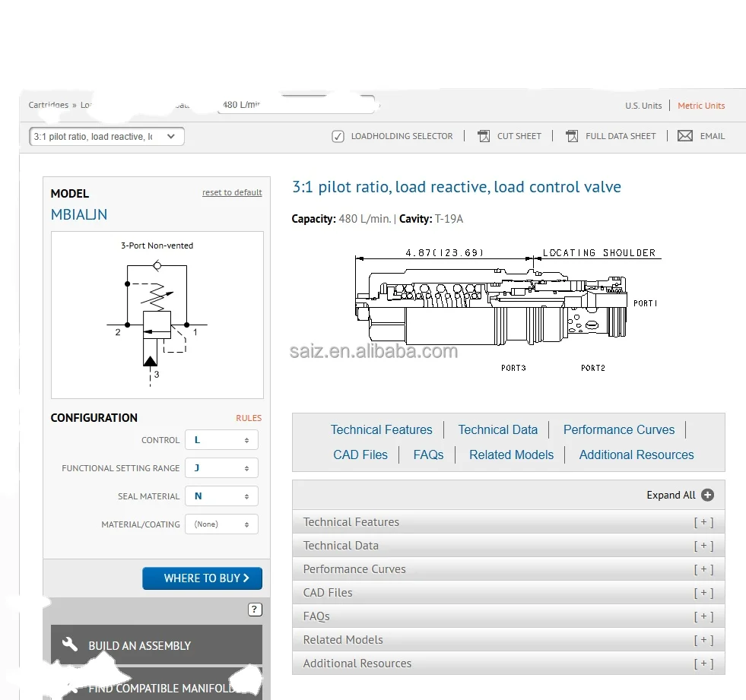Click reset to default link
Screen dimensions: 746x700
[232, 192]
